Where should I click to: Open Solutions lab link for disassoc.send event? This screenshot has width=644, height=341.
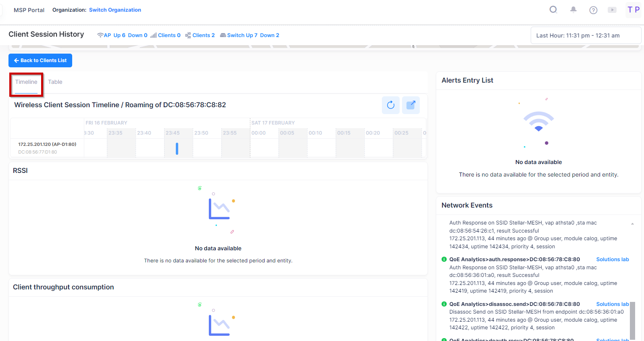(613, 304)
